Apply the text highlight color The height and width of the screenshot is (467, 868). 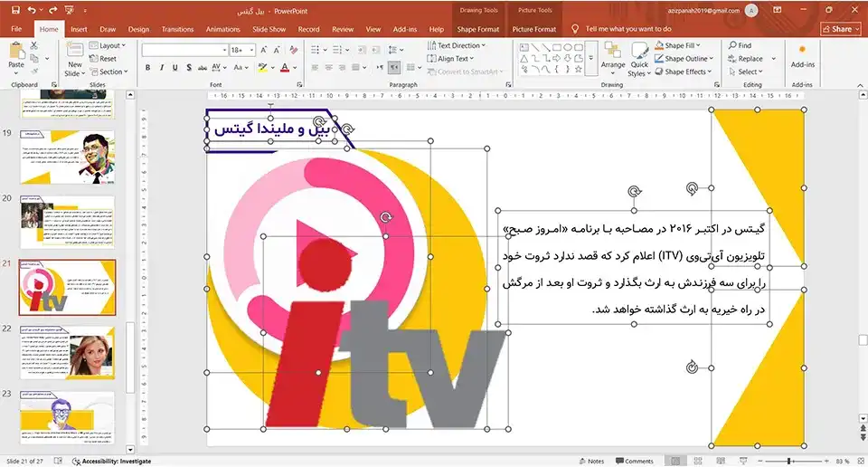[x=262, y=67]
